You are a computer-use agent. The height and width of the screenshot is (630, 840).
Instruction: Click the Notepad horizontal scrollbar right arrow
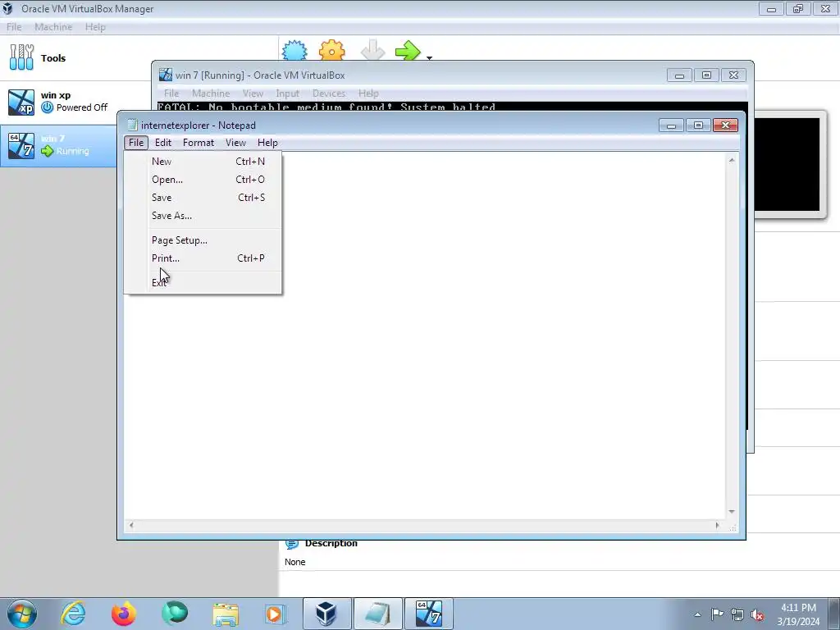[717, 526]
